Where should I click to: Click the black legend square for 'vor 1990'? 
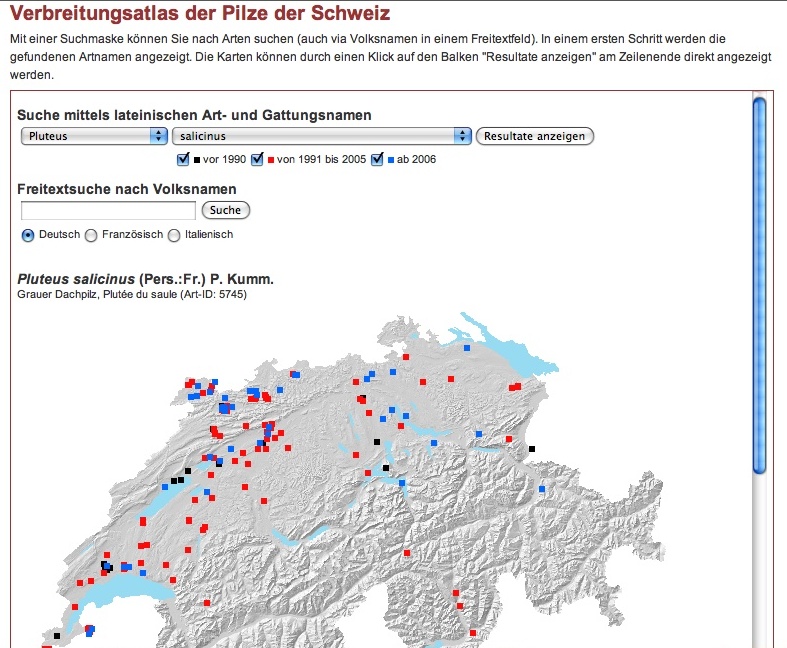pyautogui.click(x=196, y=160)
